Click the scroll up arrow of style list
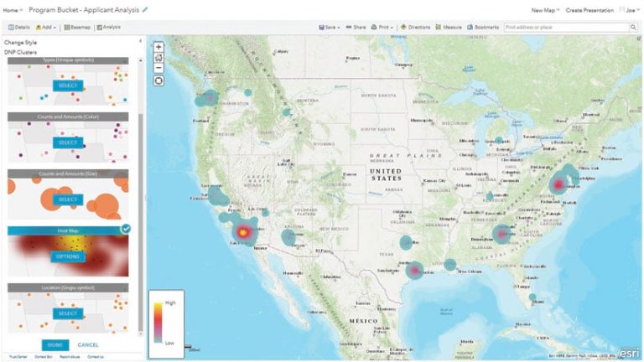The image size is (644, 362). tap(141, 60)
